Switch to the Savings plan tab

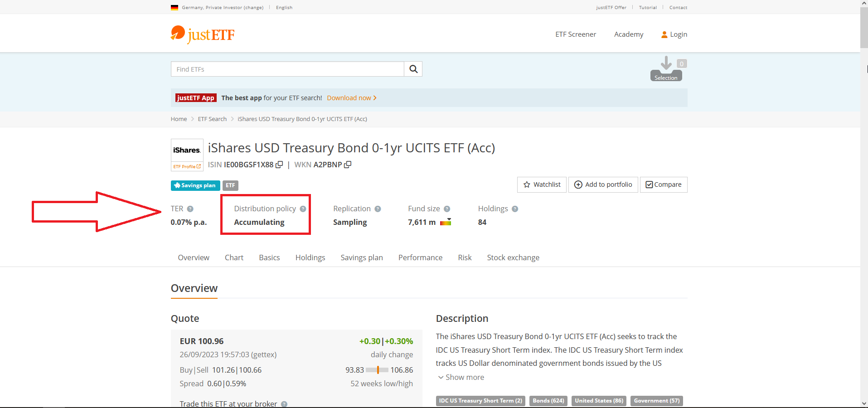pos(362,257)
